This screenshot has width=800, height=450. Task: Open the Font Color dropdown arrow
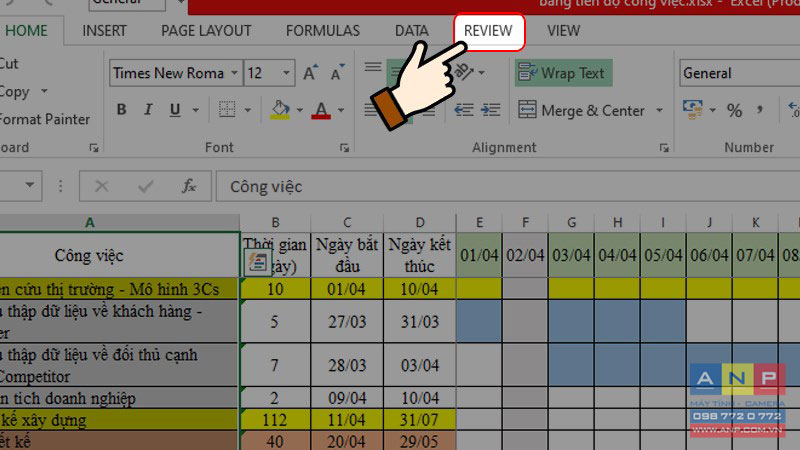341,110
